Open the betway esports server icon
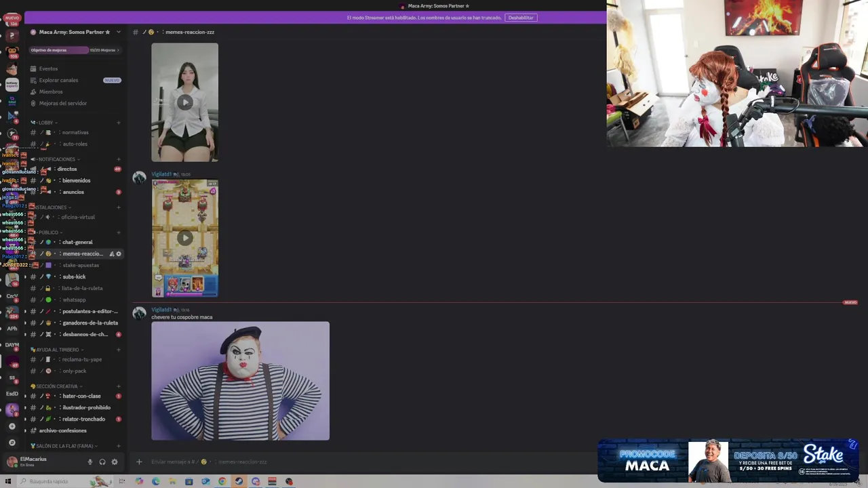 pyautogui.click(x=12, y=85)
